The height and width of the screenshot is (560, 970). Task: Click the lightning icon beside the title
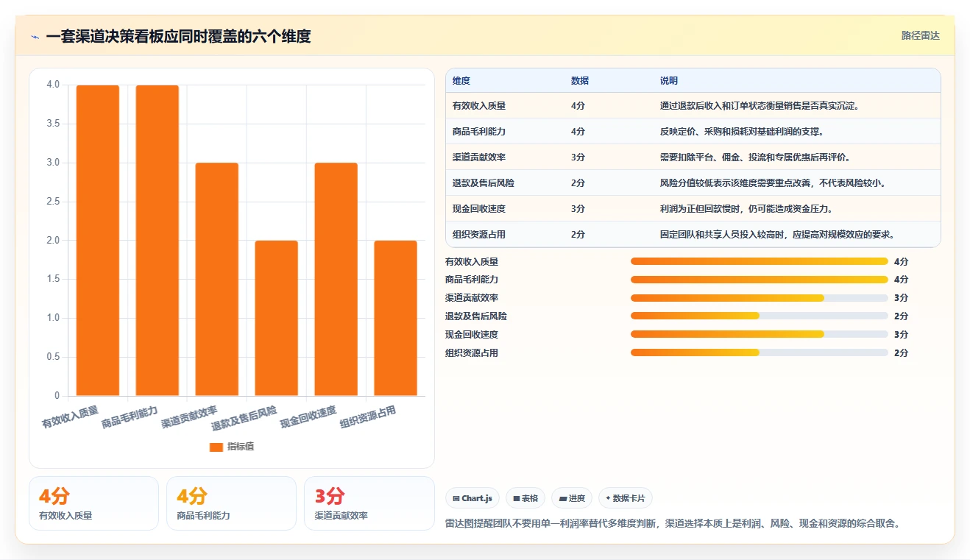(35, 36)
